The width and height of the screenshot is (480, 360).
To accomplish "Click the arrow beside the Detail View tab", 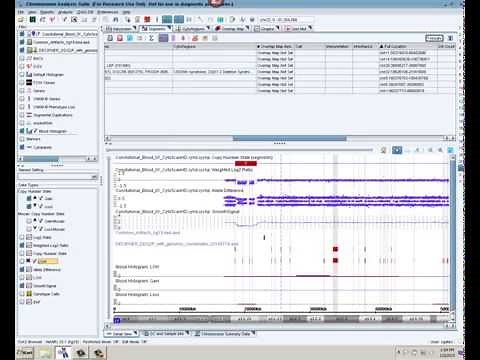I will (136, 333).
